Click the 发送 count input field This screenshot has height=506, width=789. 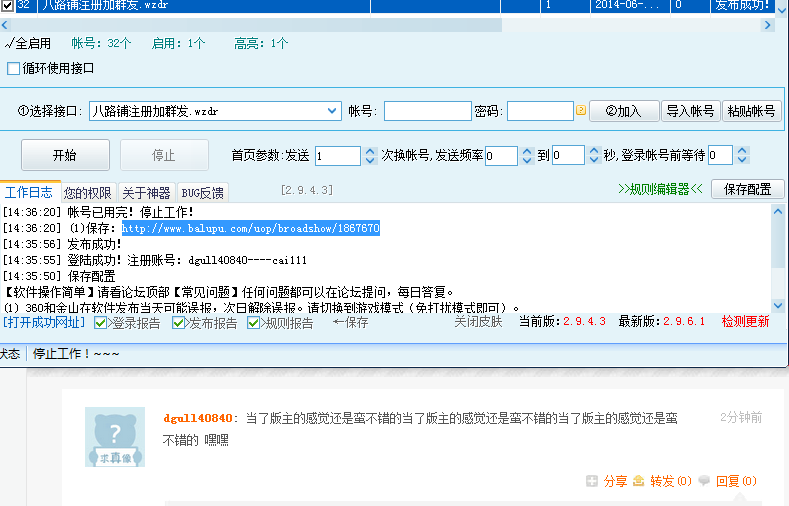338,156
